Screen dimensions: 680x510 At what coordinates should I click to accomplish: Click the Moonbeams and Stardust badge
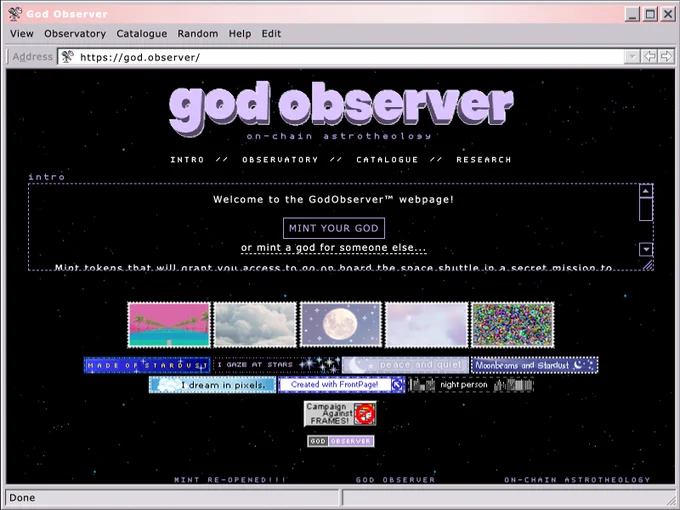(x=535, y=365)
